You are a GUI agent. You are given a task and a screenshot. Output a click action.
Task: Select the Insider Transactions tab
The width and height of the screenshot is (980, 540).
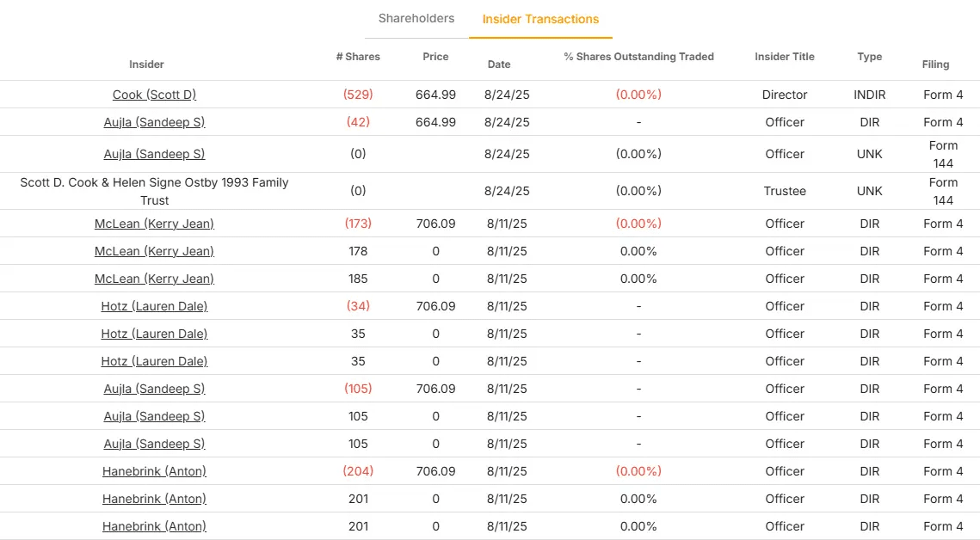pyautogui.click(x=540, y=18)
